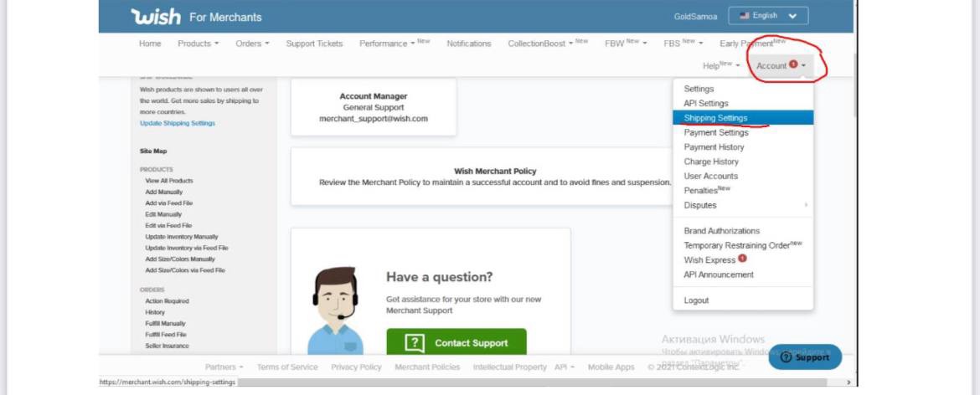Click the red badge next to Wish Express
The height and width of the screenshot is (395, 980).
[742, 259]
